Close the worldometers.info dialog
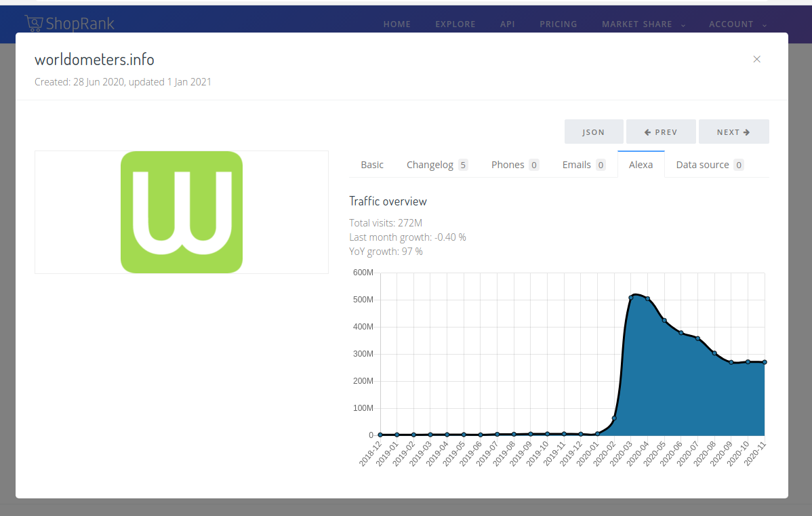Viewport: 812px width, 516px height. point(756,59)
